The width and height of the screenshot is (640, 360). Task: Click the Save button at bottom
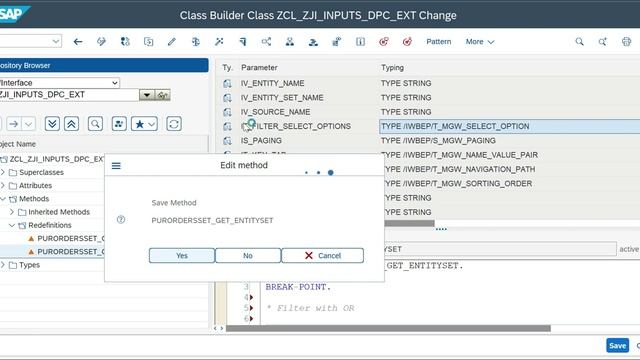pos(617,345)
